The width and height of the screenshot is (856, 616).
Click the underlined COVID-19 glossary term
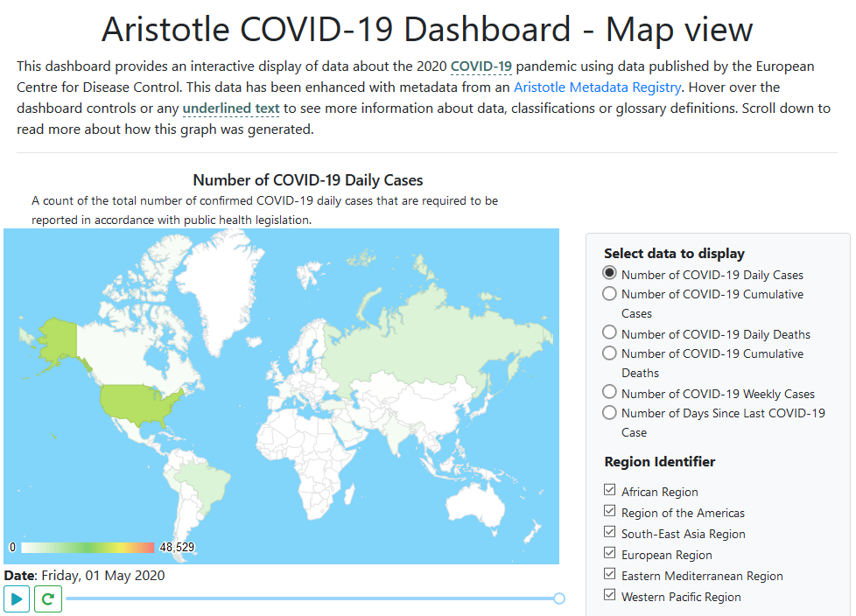(481, 66)
